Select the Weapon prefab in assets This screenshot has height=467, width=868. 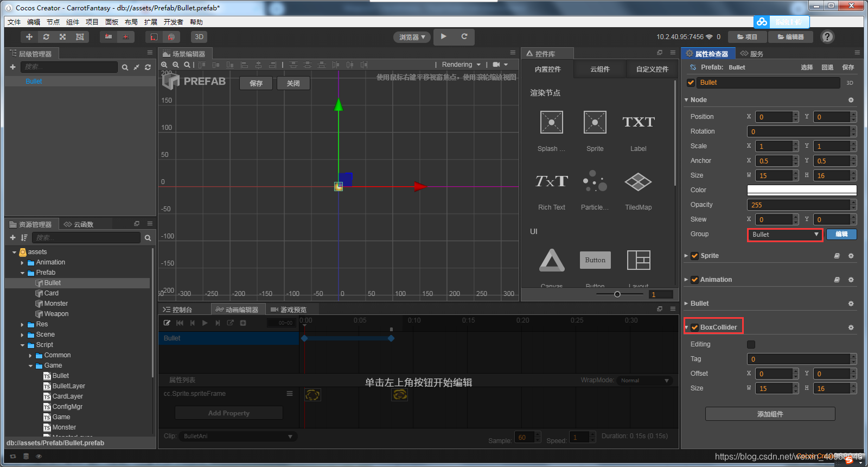click(x=56, y=314)
